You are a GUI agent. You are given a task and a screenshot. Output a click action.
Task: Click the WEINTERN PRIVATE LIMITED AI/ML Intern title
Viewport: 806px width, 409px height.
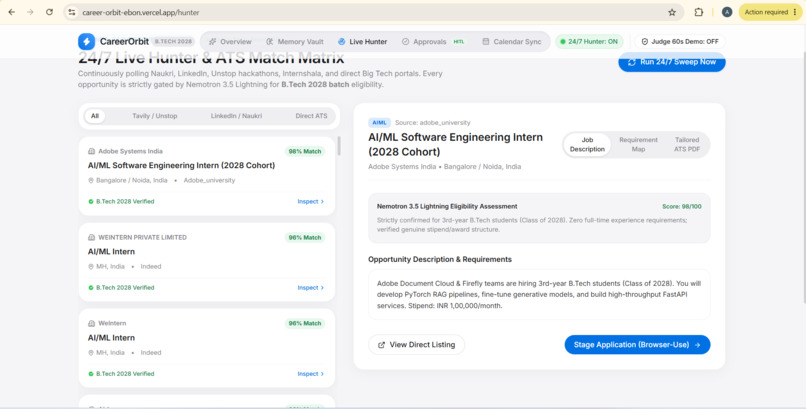point(112,252)
